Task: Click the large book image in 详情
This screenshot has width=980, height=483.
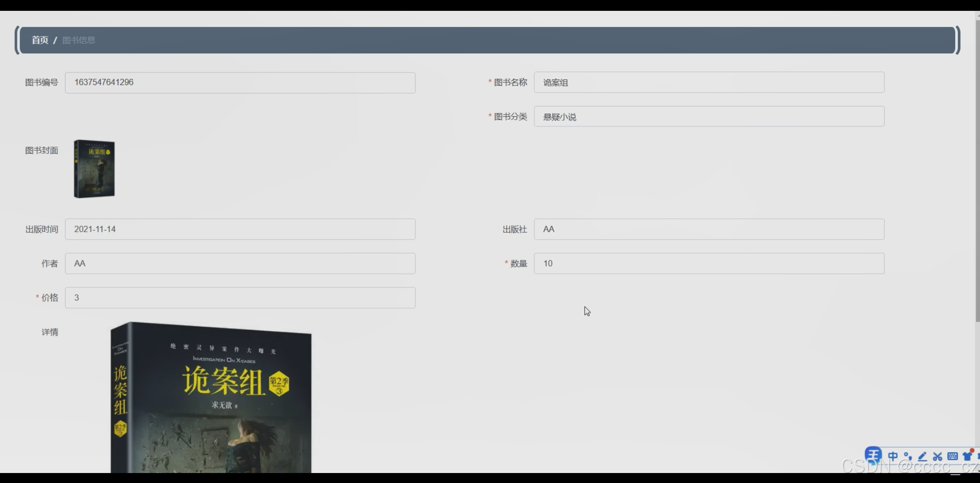Action: click(x=211, y=397)
